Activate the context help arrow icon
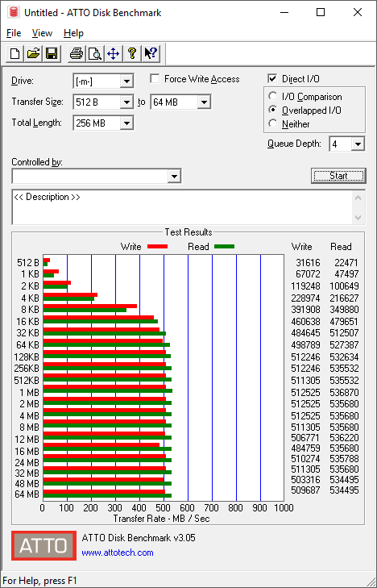Viewport: 377px width, 588px height. click(x=151, y=53)
